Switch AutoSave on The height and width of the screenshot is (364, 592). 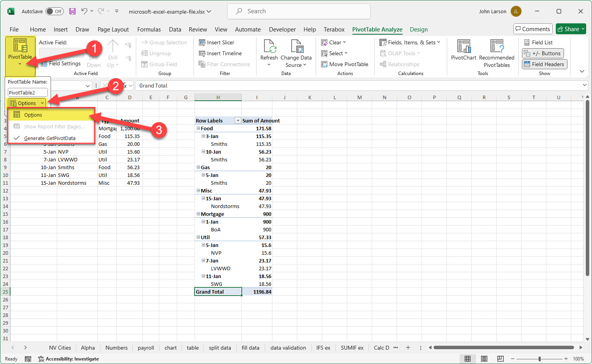pyautogui.click(x=54, y=11)
